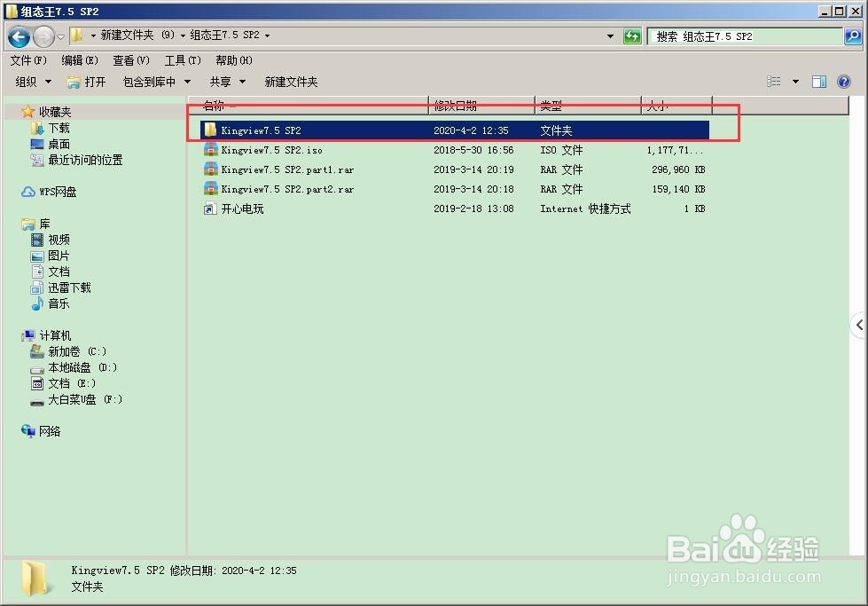Select the 开心电玩 shortcut icon
This screenshot has height=606, width=868.
pyautogui.click(x=210, y=209)
